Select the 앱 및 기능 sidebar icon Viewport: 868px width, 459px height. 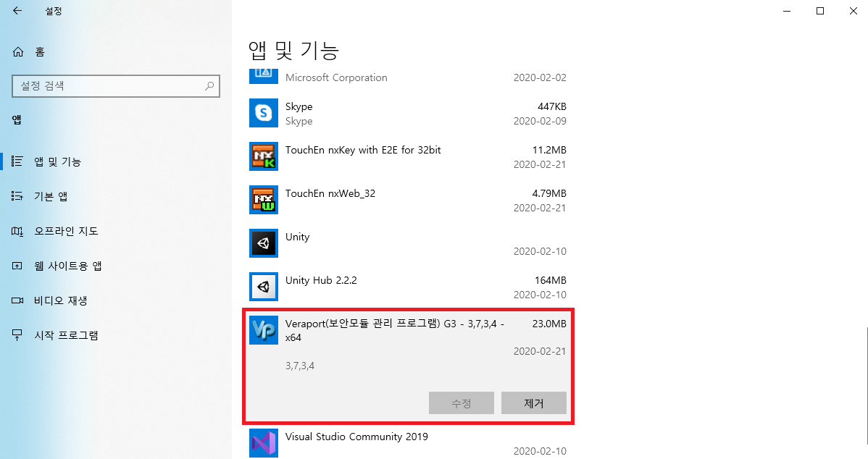pyautogui.click(x=17, y=161)
